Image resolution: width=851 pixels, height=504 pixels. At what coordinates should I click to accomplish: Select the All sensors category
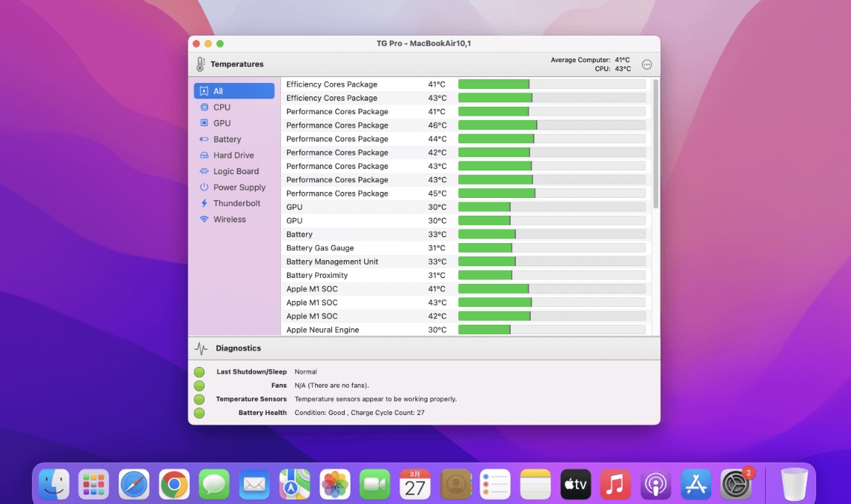[234, 91]
